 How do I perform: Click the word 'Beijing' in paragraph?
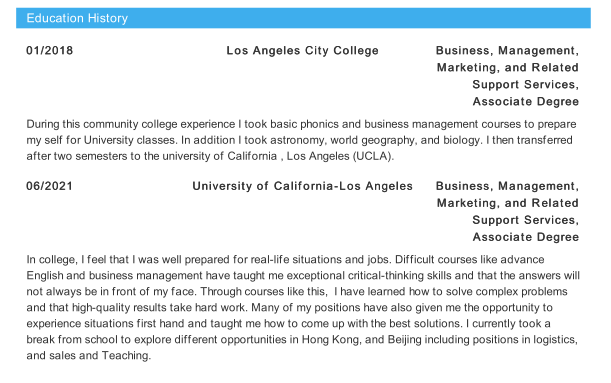tap(404, 339)
